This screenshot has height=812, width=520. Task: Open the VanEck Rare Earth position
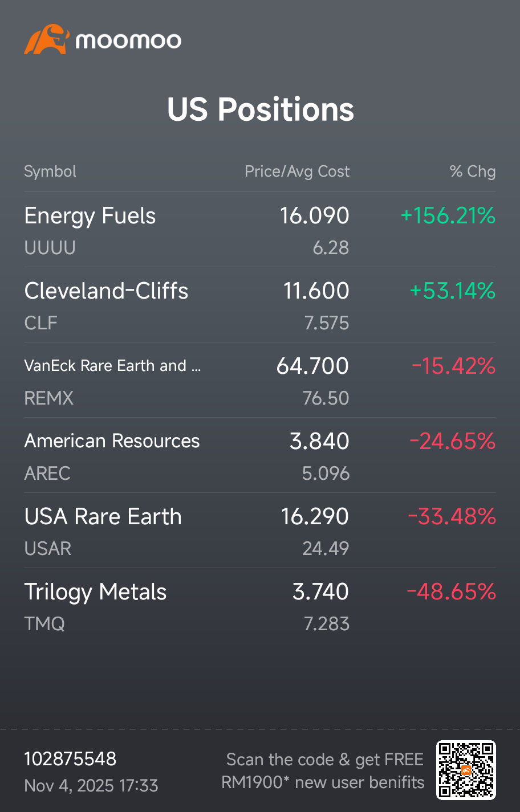point(260,380)
